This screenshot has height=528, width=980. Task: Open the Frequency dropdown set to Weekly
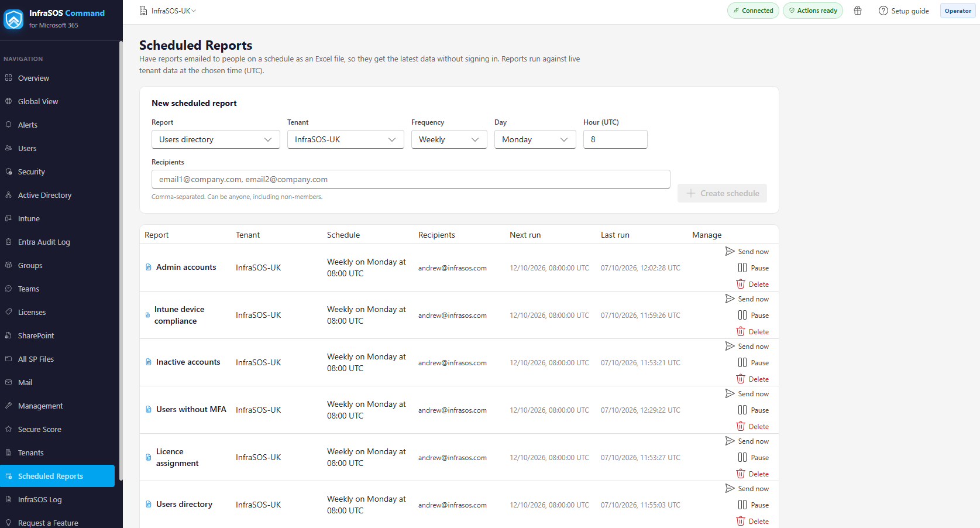449,139
